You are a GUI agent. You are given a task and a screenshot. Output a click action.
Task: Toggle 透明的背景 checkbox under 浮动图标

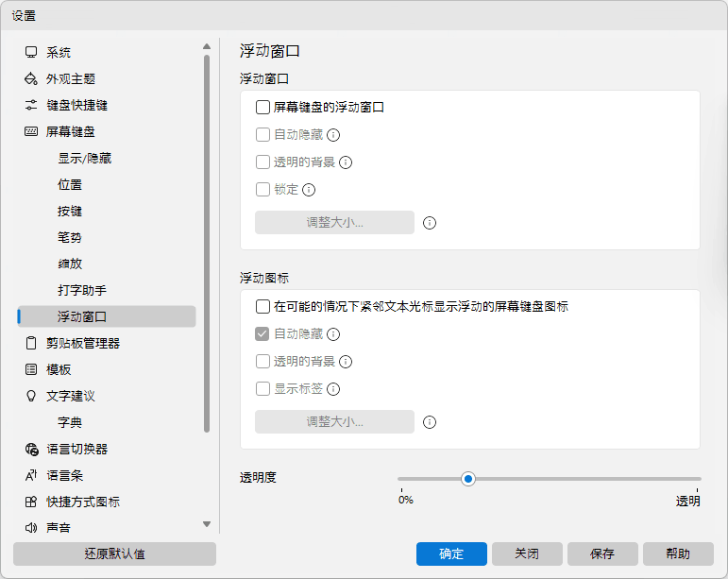262,362
